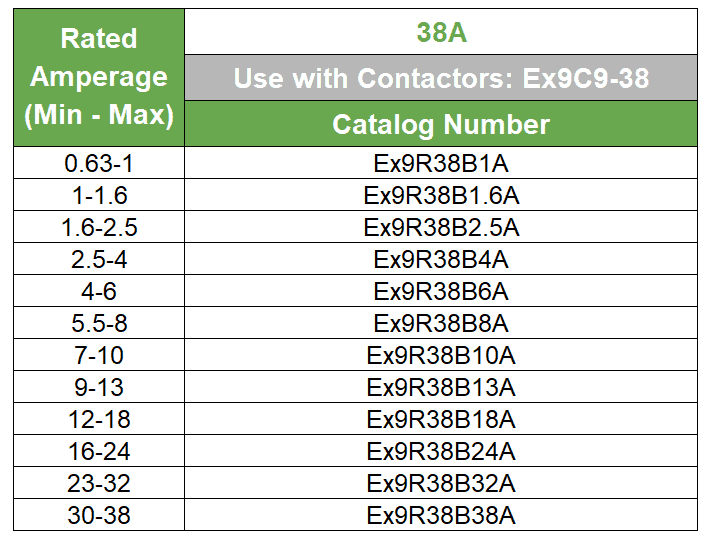
Task: Select the Ex9R38B24A catalog entry
Action: [x=441, y=451]
